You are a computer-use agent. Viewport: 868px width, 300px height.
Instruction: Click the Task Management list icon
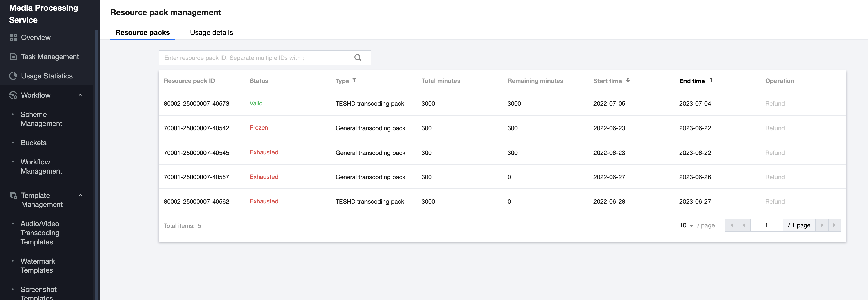pos(13,57)
